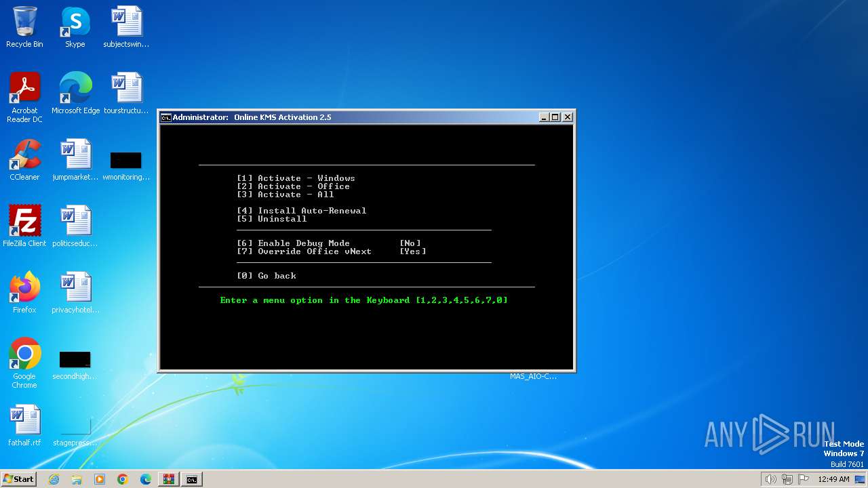
Task: Click the '[6] Enable Debug Mode' line
Action: pos(293,243)
